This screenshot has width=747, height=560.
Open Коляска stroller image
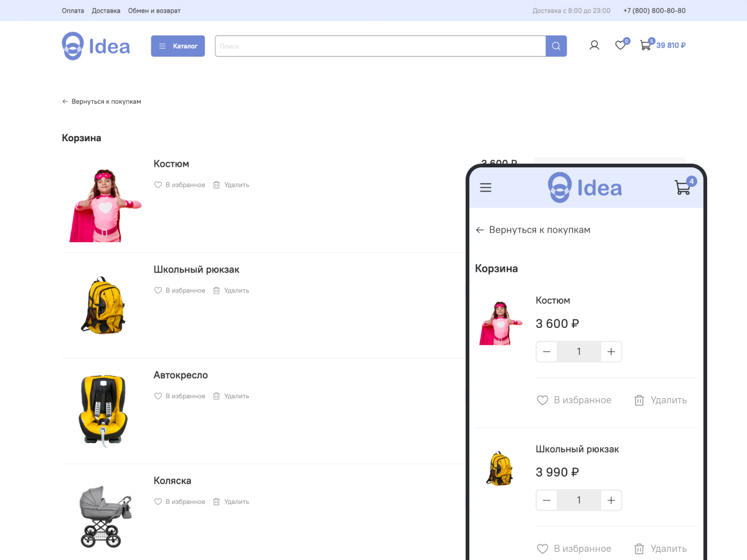click(106, 516)
